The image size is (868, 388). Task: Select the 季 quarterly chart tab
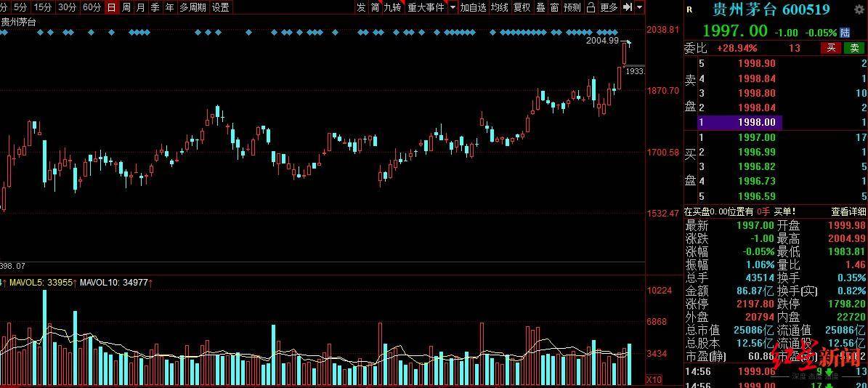[x=155, y=7]
